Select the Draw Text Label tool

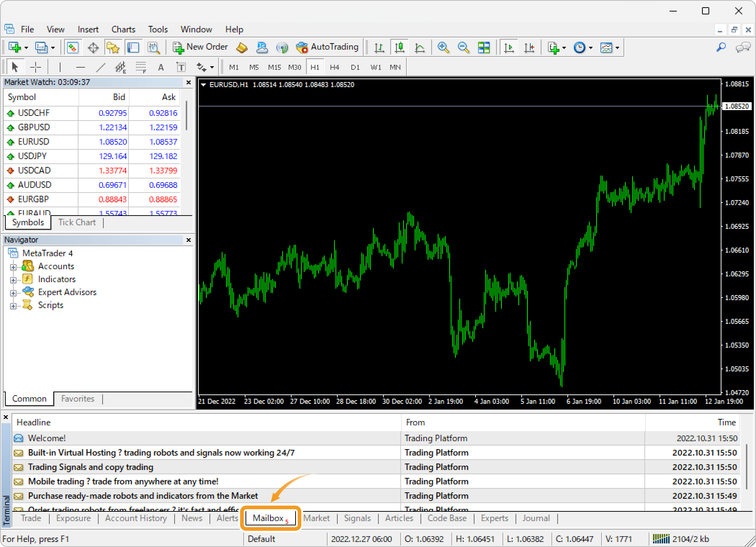[181, 67]
